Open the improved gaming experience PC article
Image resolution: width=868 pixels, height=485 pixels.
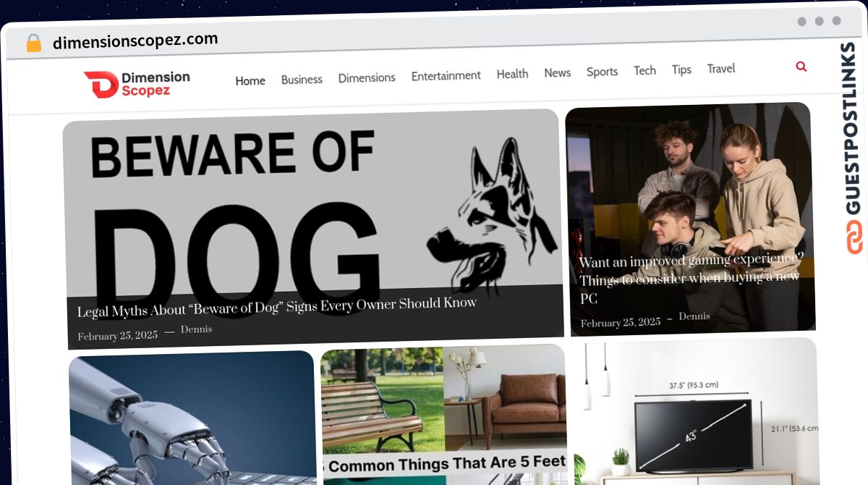(x=692, y=278)
